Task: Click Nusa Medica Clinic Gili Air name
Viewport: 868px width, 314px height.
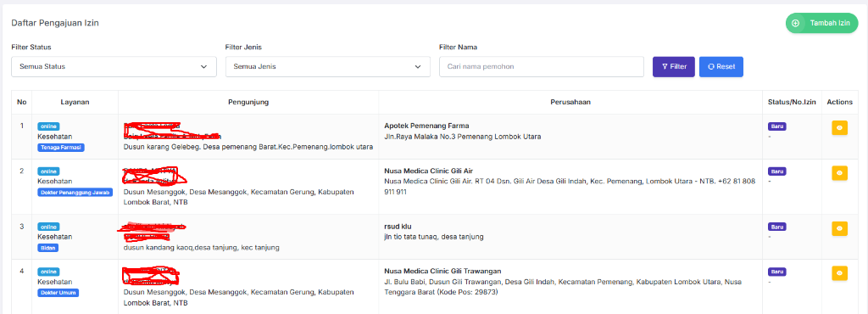Action: point(428,171)
